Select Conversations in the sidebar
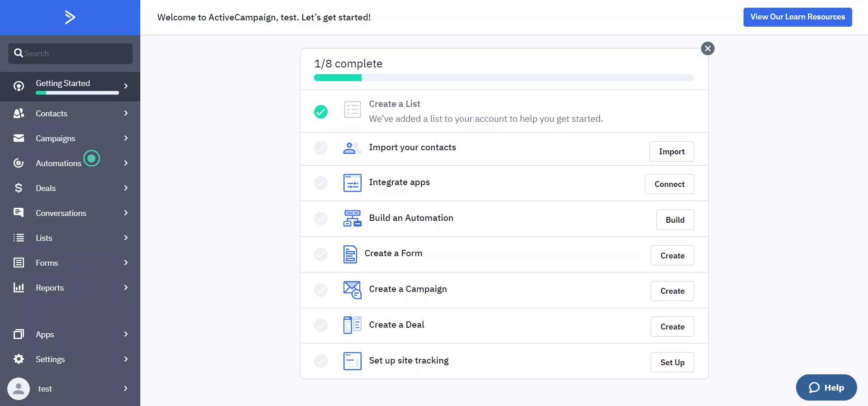This screenshot has height=406, width=868. [70, 213]
